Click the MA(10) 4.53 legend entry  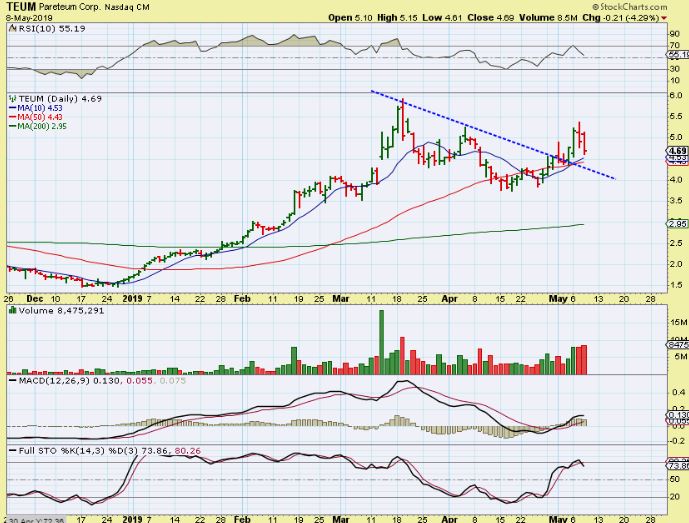tap(36, 108)
